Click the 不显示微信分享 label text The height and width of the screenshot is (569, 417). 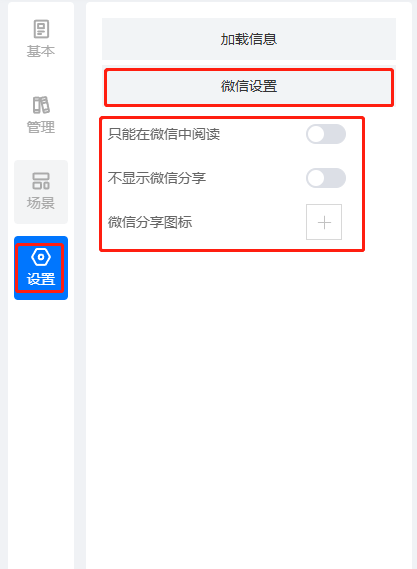157,178
